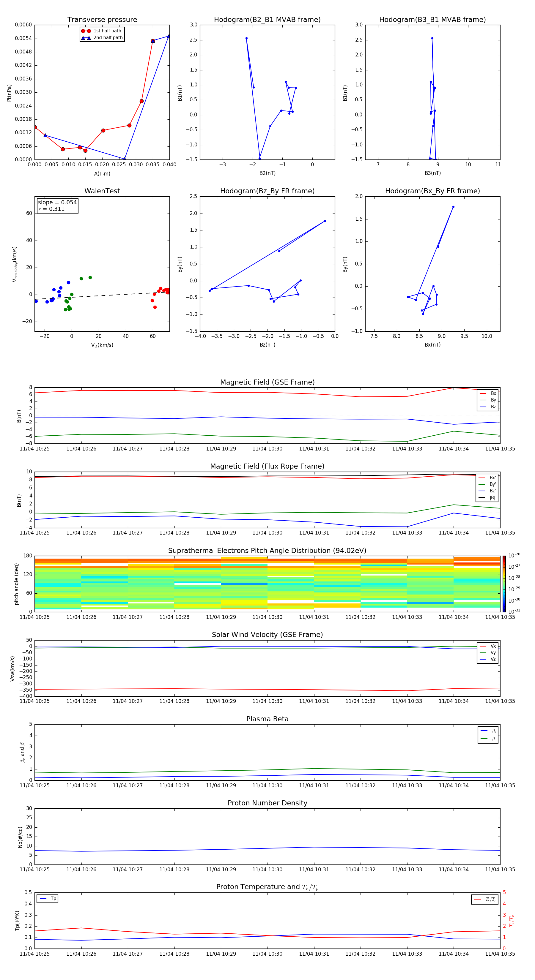Screen dimensions: 535x980
Task: Click the red Te/Tp right axis label
Action: coord(512,921)
